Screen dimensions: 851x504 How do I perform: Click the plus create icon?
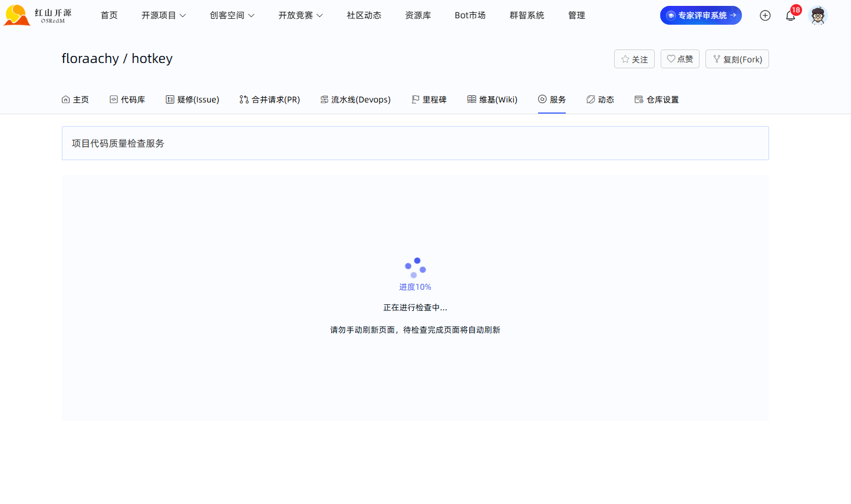coord(765,15)
